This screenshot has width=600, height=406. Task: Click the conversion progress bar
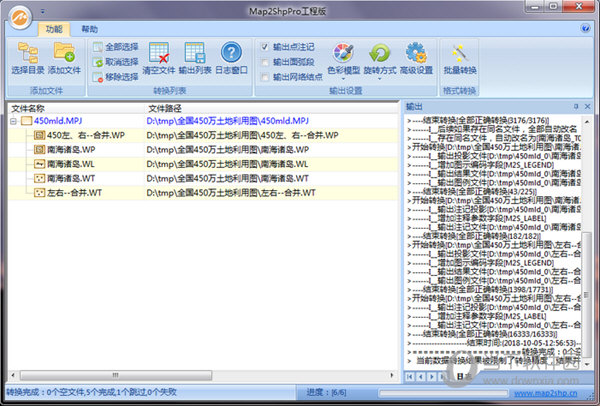[x=443, y=393]
